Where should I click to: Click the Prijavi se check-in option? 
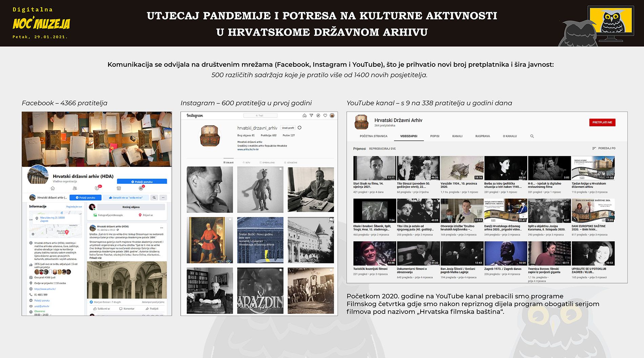(146, 215)
